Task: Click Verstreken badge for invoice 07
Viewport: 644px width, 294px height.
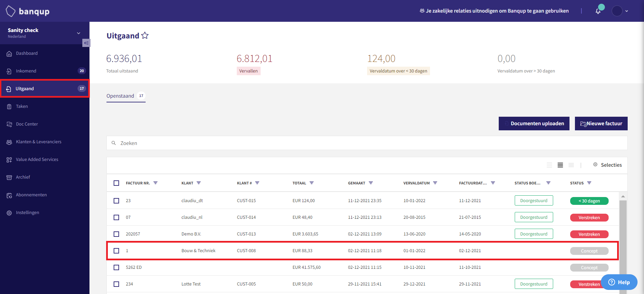Action: (x=589, y=217)
